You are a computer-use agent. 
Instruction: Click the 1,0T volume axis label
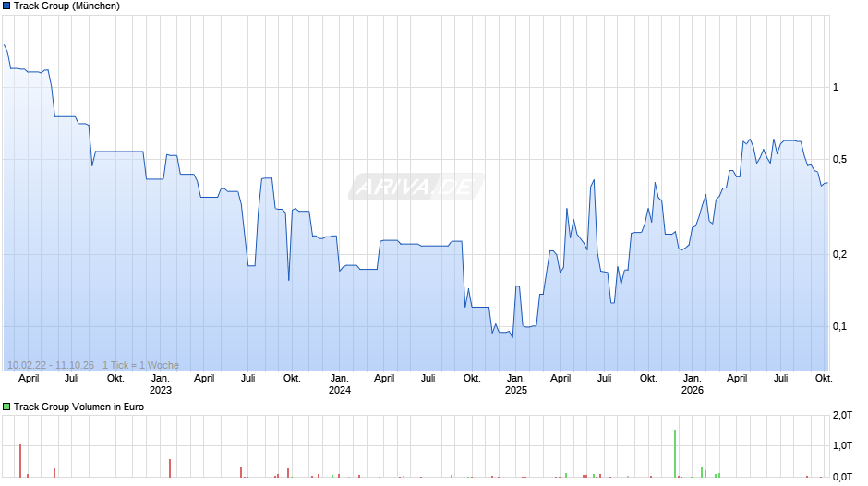tap(842, 445)
